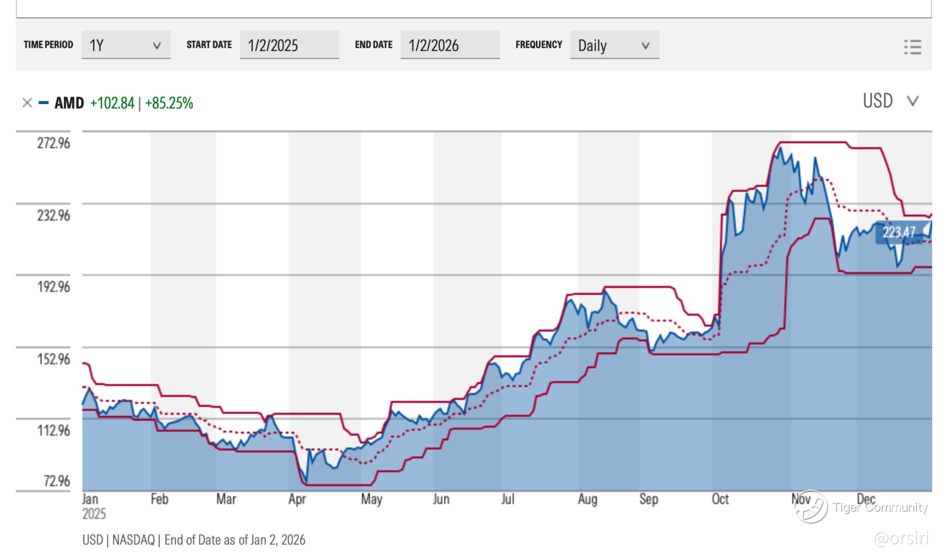Image resolution: width=948 pixels, height=560 pixels.
Task: Remove AMD series with the X icon
Action: coord(27,103)
